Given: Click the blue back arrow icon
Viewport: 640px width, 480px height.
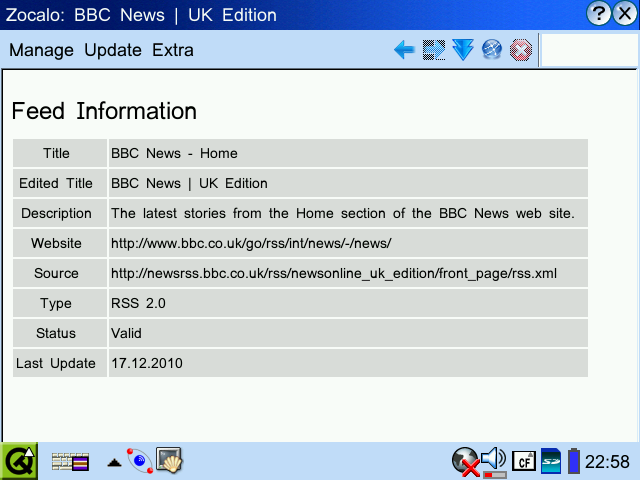Looking at the screenshot, I should coord(405,50).
